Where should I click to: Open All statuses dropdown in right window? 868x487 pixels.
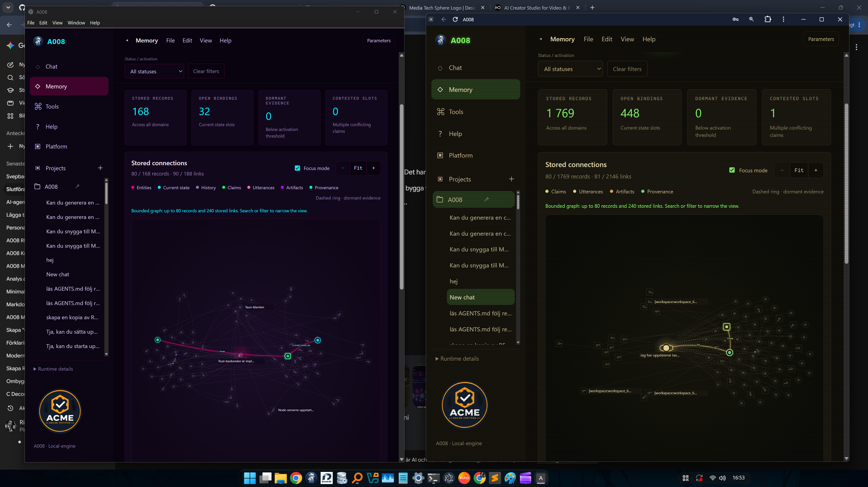[570, 69]
